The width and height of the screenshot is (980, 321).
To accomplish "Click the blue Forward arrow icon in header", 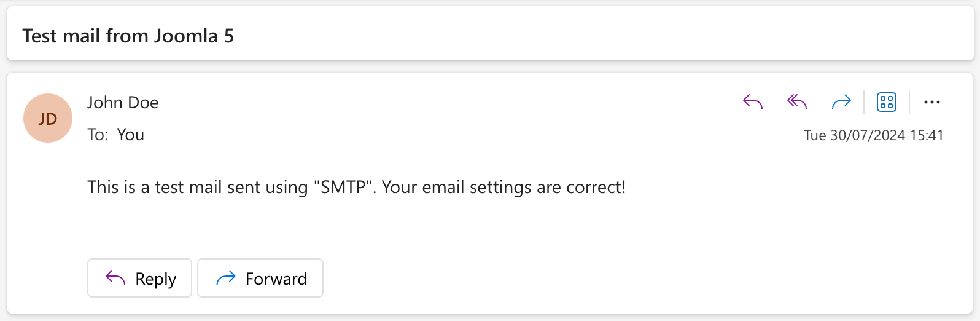I will [x=841, y=102].
